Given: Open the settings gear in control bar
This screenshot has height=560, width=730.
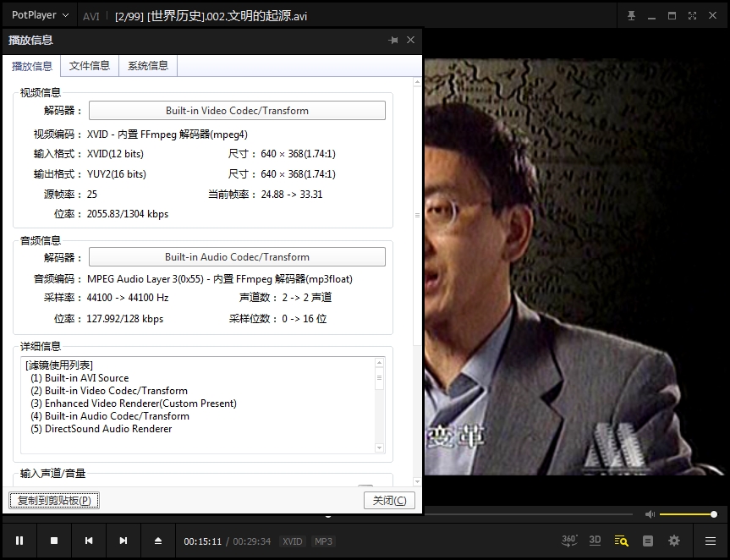Looking at the screenshot, I should pyautogui.click(x=674, y=541).
